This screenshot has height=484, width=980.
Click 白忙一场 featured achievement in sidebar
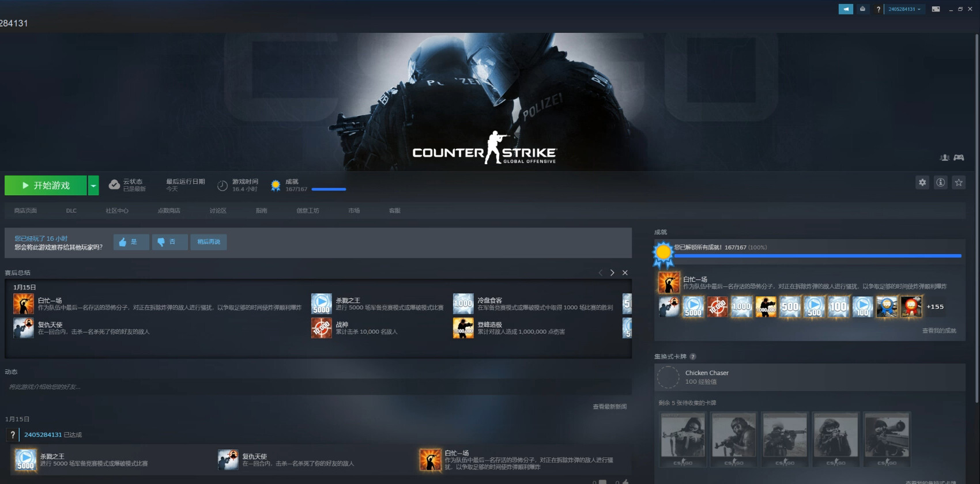tap(669, 283)
